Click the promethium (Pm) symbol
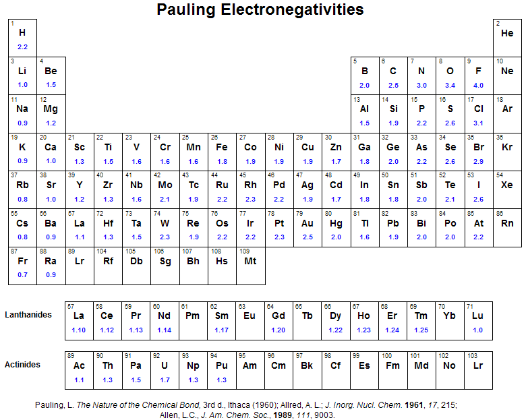The height and width of the screenshot is (420, 528). point(192,316)
